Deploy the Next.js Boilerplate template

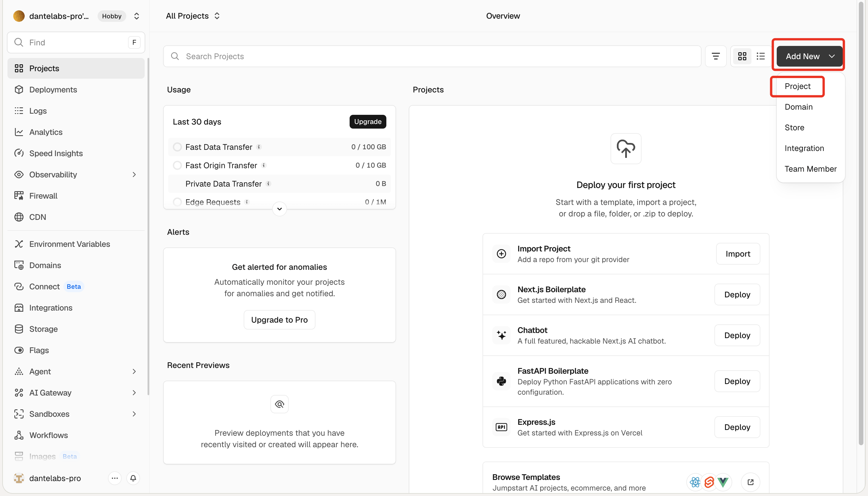click(737, 294)
